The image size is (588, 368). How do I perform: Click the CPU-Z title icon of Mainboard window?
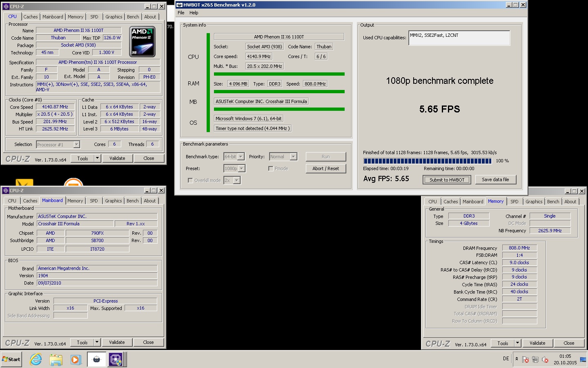tap(6, 191)
